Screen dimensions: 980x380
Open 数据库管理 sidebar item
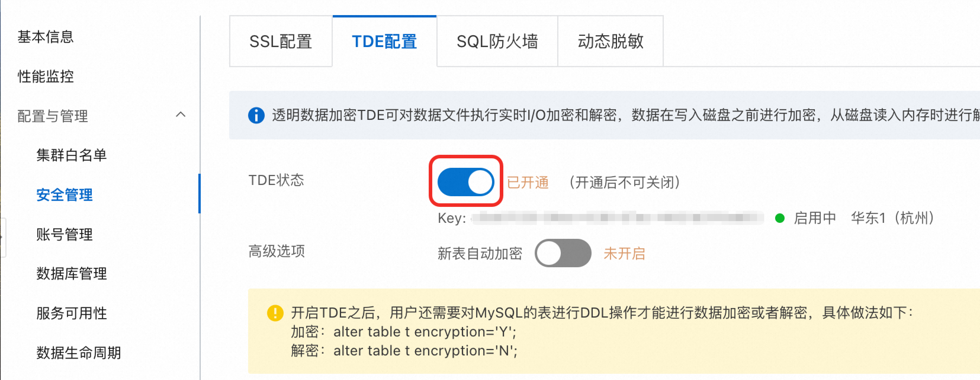(72, 274)
